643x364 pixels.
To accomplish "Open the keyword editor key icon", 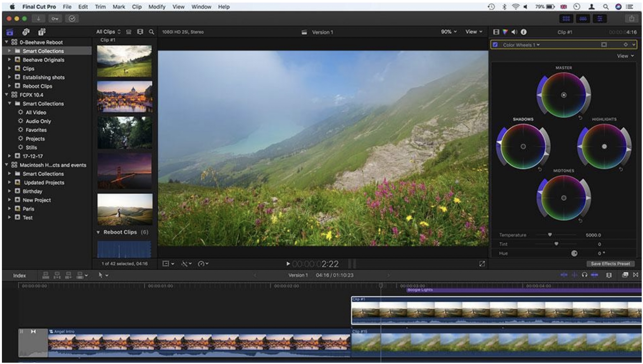I will [55, 19].
